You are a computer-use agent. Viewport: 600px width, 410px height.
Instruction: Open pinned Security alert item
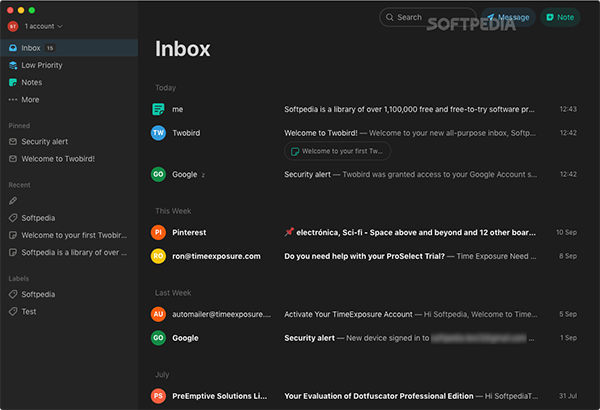44,142
